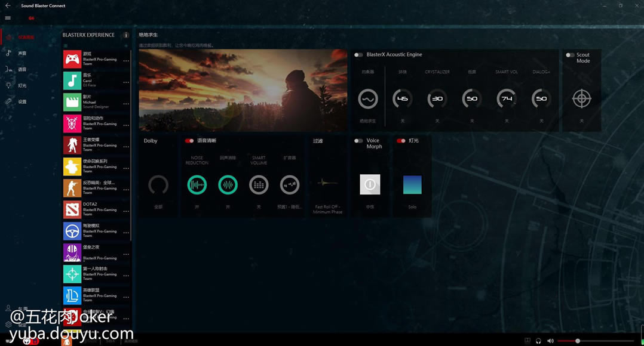Open more options for 王者荣耀 profile
The width and height of the screenshot is (644, 346).
coord(126,147)
